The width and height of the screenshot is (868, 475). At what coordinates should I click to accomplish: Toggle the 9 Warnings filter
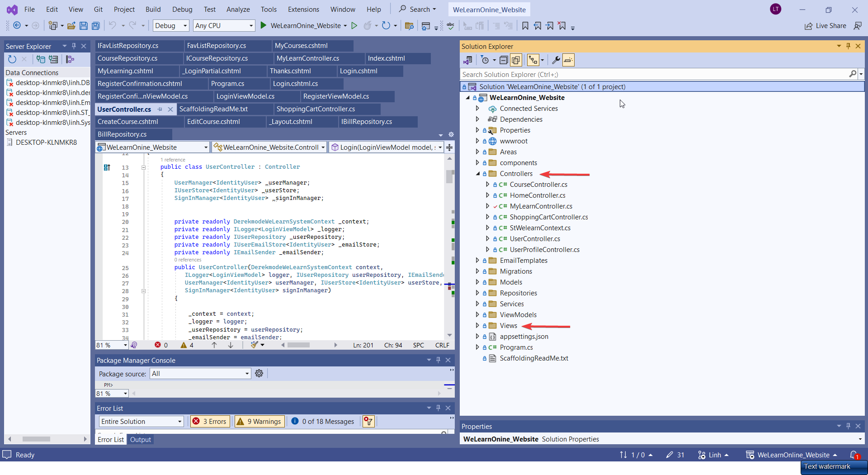tap(259, 421)
